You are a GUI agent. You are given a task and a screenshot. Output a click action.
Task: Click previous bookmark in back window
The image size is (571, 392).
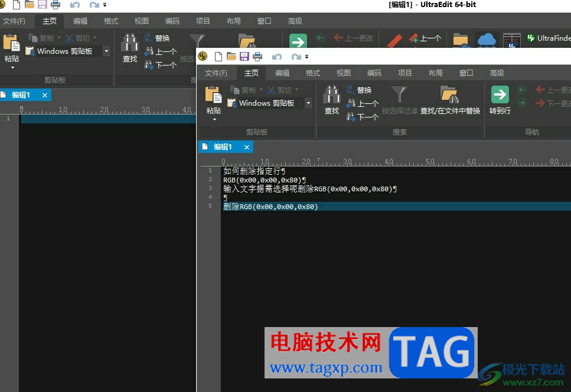point(425,38)
